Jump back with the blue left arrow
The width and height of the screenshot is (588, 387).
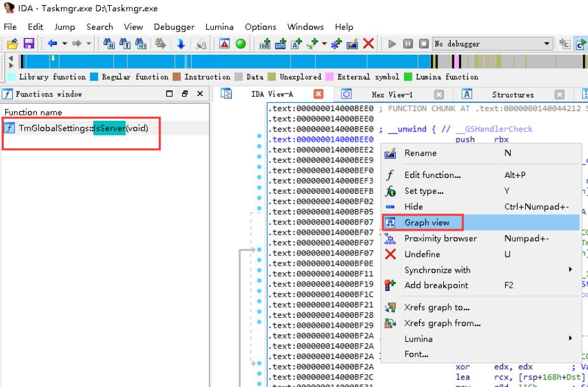[x=53, y=44]
